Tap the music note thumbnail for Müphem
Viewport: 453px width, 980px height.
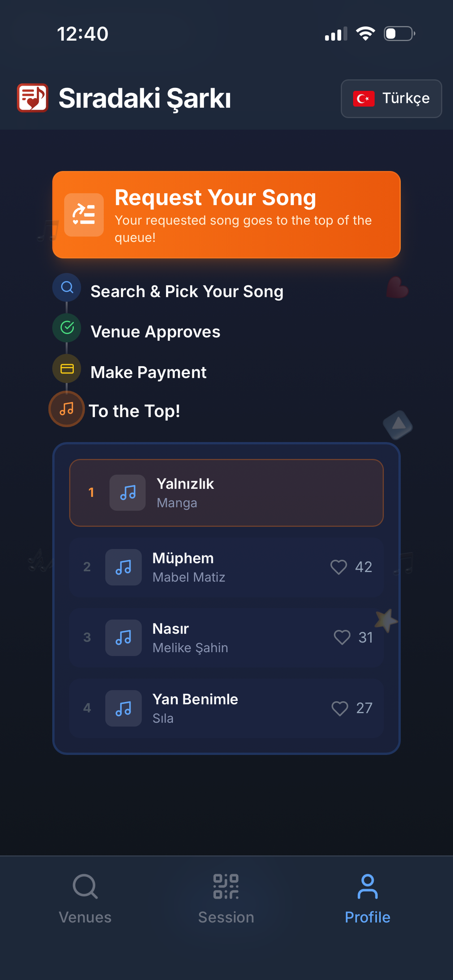(x=123, y=567)
